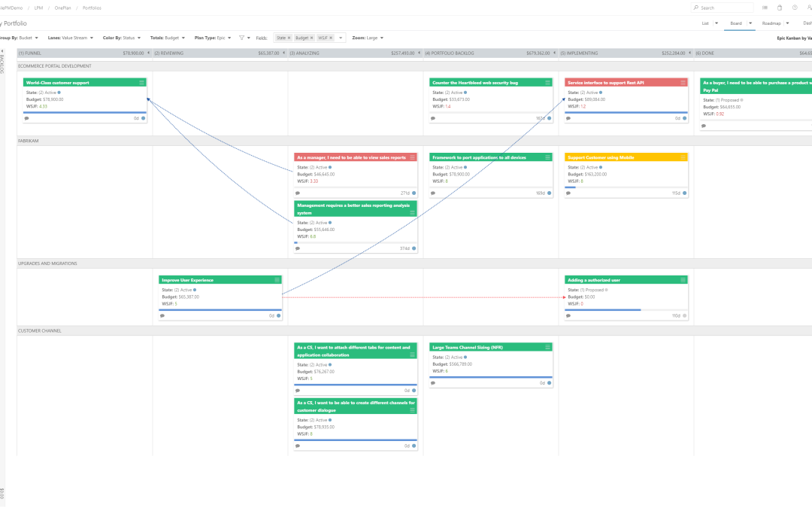Viewport: 812px width, 508px height.
Task: Remove the State field tag
Action: point(289,38)
